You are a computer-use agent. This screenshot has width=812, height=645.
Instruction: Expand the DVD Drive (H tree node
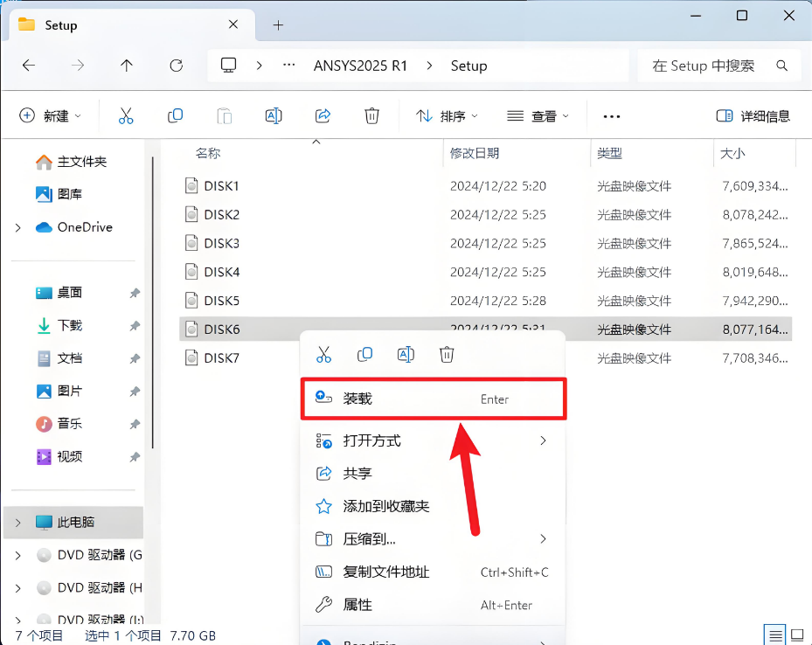tap(18, 588)
